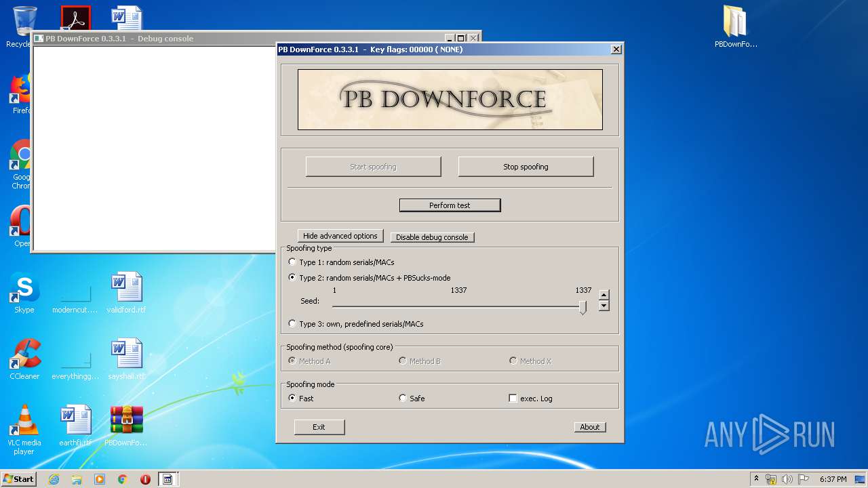This screenshot has height=488, width=868.
Task: Click the Perform test button
Action: 450,205
